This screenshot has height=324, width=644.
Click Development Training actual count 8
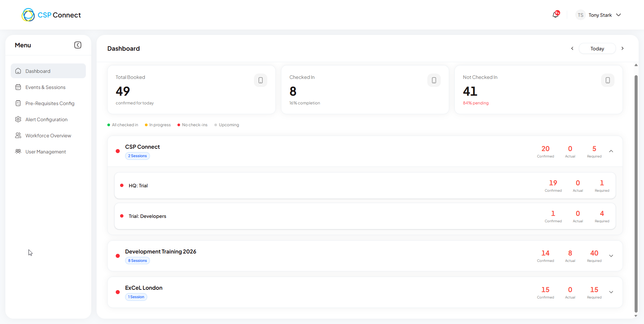coord(570,253)
